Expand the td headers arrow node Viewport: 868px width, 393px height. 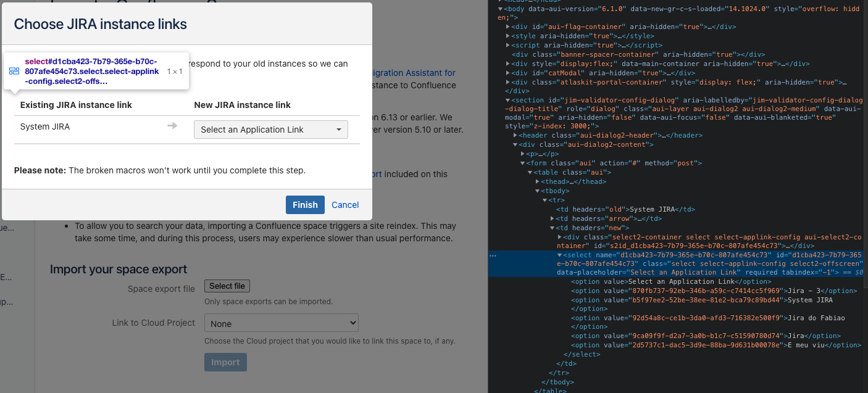coord(552,218)
